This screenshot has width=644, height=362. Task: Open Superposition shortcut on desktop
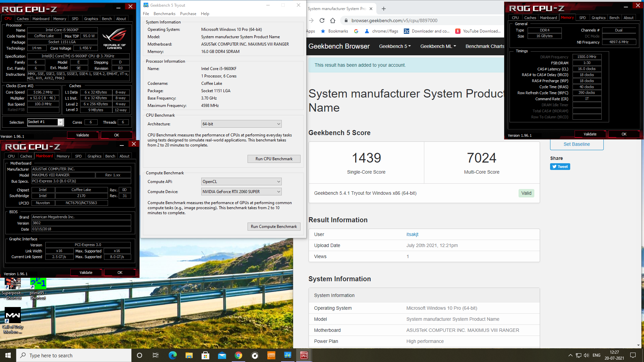pyautogui.click(x=13, y=289)
